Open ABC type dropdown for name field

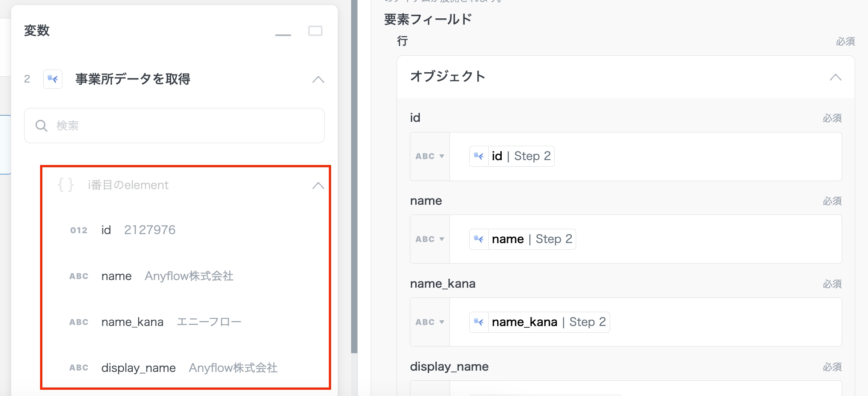(430, 239)
